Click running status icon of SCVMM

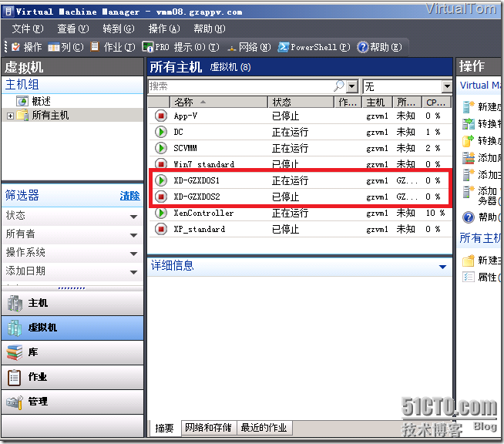[x=161, y=148]
